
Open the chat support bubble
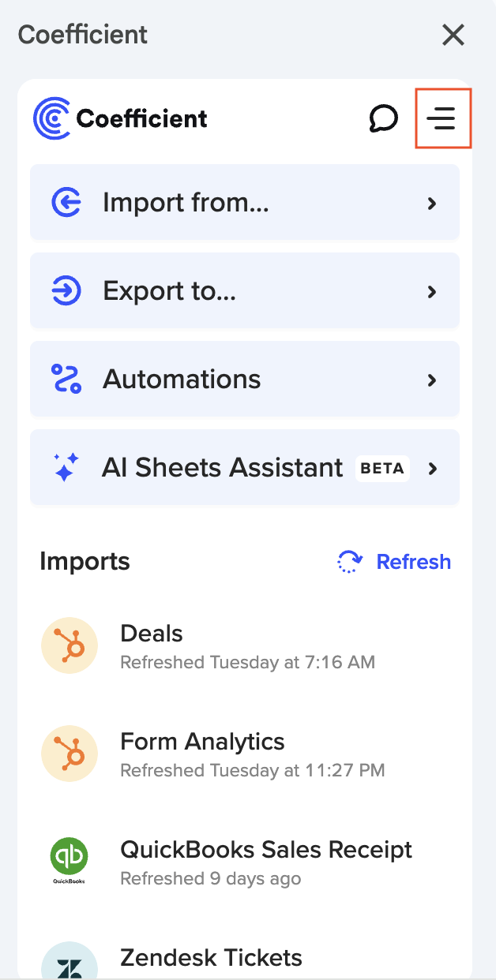[384, 118]
